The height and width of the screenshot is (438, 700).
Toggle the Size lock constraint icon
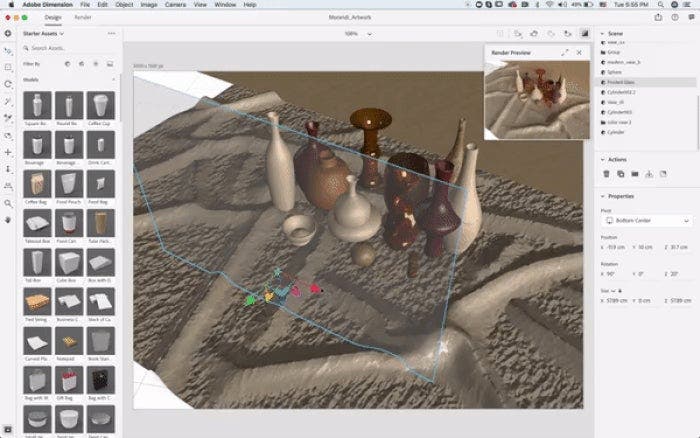point(621,289)
